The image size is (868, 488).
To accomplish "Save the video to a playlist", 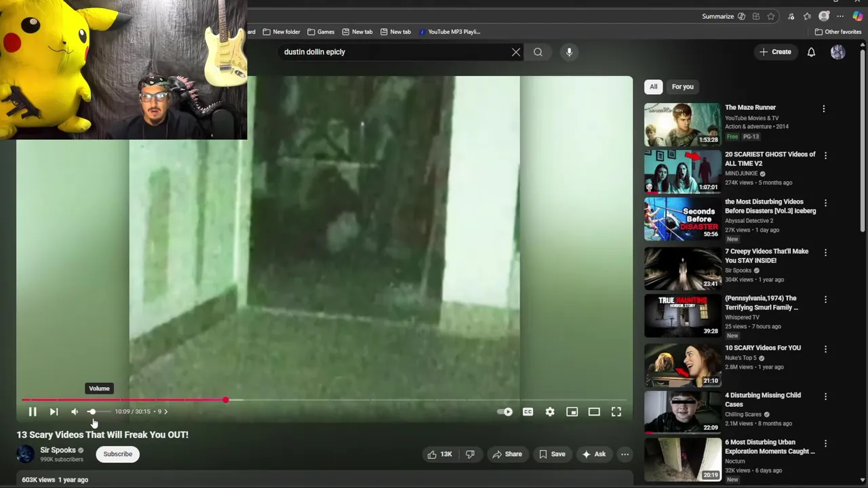I will click(551, 454).
